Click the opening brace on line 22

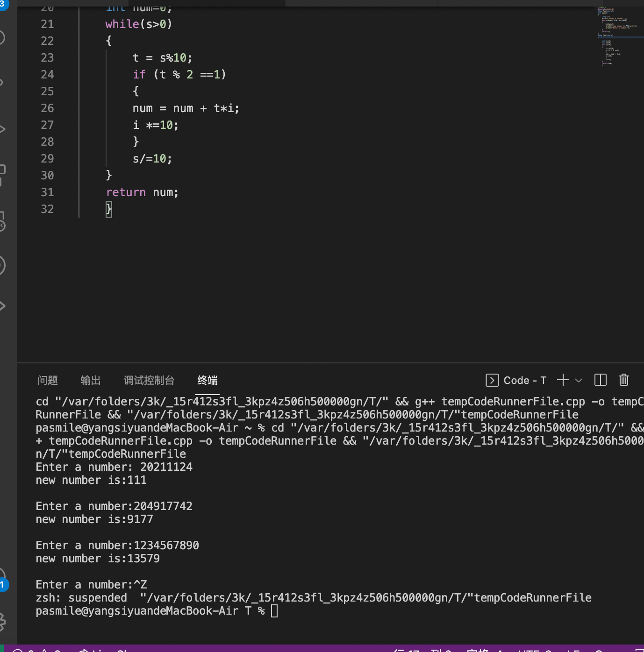[109, 41]
